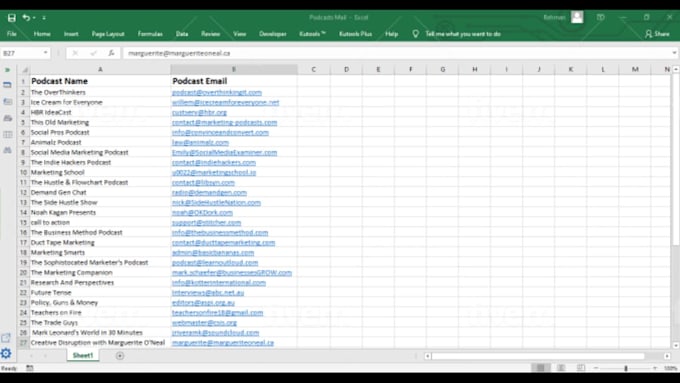The image size is (680, 383).
Task: Click the Name Box showing B27
Action: [22, 53]
